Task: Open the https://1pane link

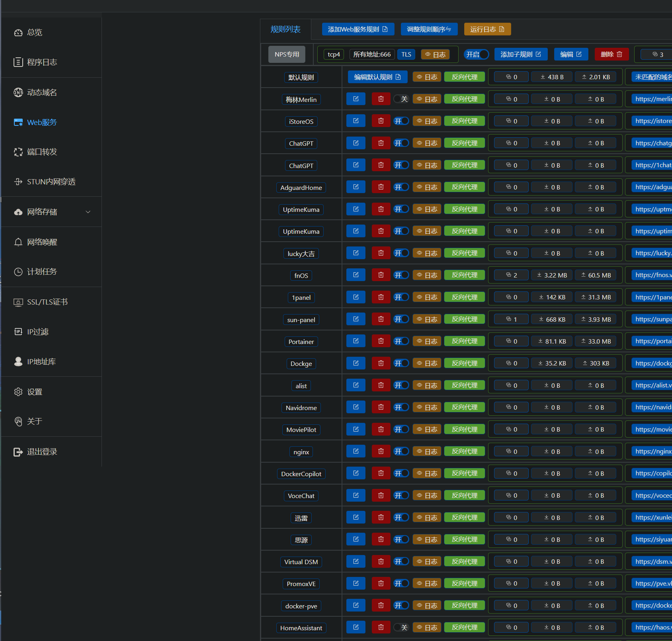Action: 651,297
